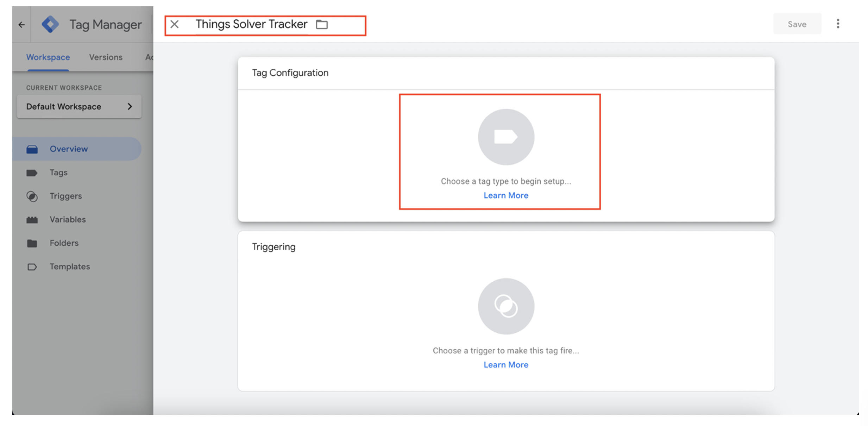868x426 pixels.
Task: Click the Overview sidebar icon
Action: tap(32, 149)
